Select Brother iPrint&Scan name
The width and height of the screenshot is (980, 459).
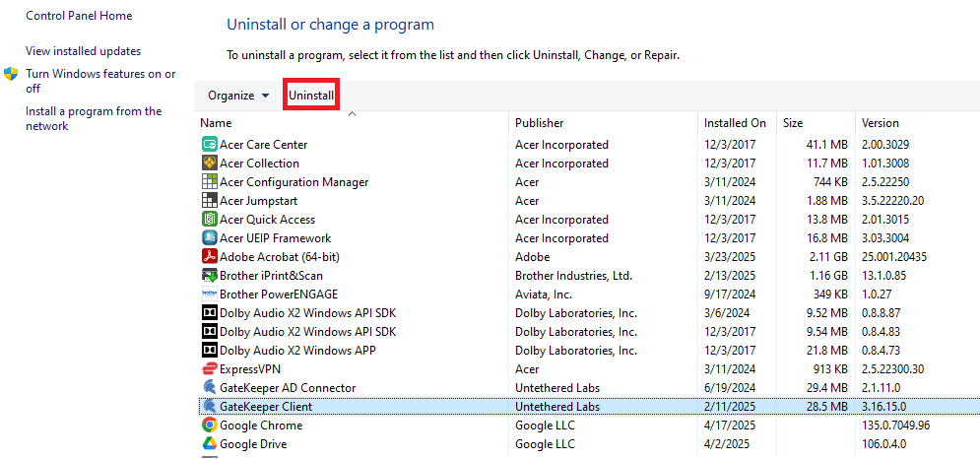[271, 276]
